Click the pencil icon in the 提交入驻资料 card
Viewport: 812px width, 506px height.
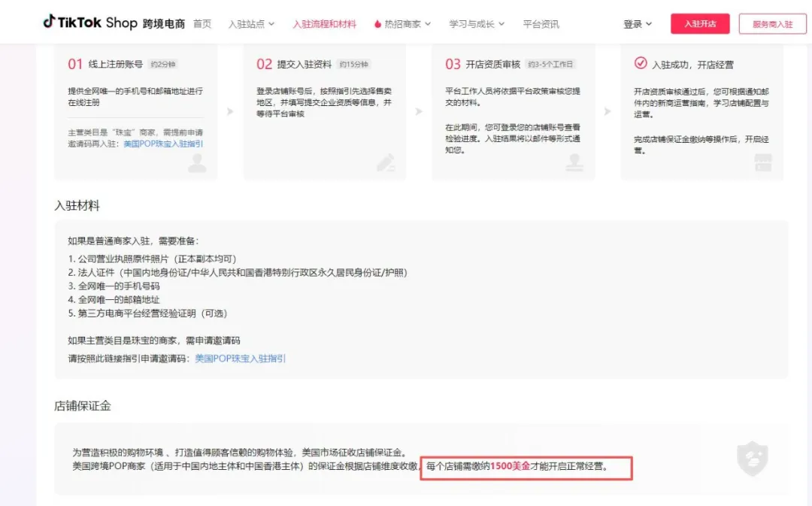tap(386, 163)
